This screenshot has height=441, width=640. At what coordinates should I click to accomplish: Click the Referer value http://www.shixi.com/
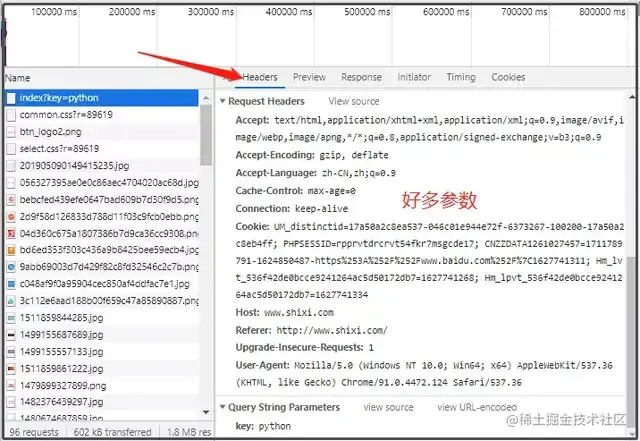(332, 330)
